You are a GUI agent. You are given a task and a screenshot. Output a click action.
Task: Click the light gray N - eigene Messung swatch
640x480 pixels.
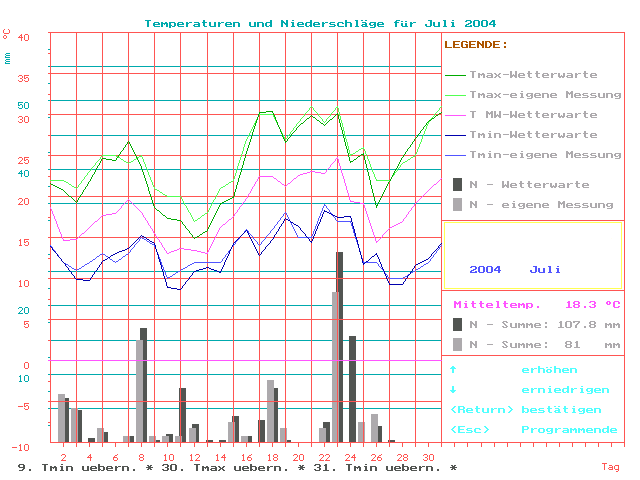click(x=458, y=205)
